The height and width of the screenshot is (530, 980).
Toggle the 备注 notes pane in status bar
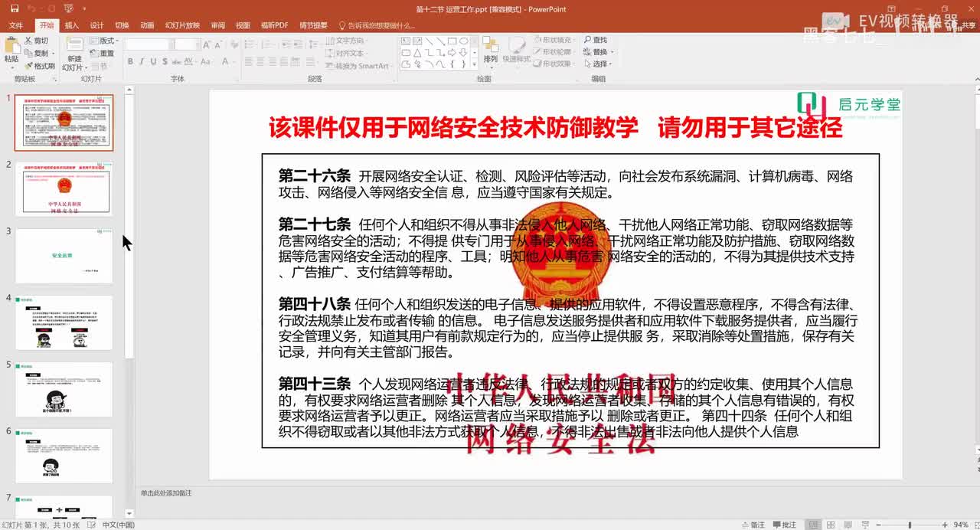(753, 525)
